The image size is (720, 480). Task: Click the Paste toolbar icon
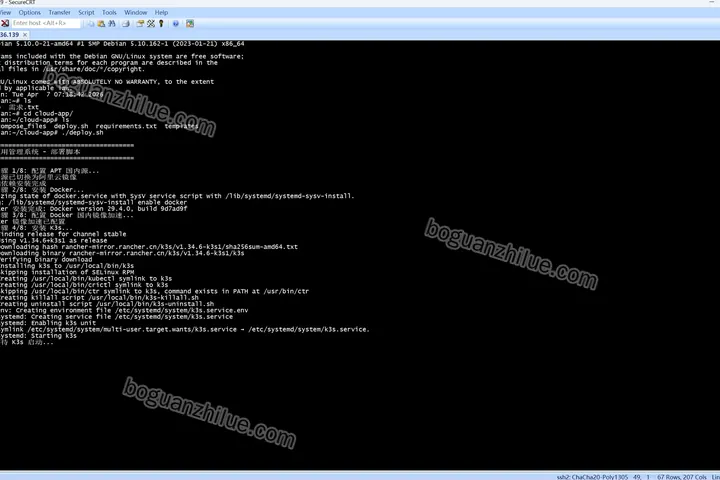point(101,23)
